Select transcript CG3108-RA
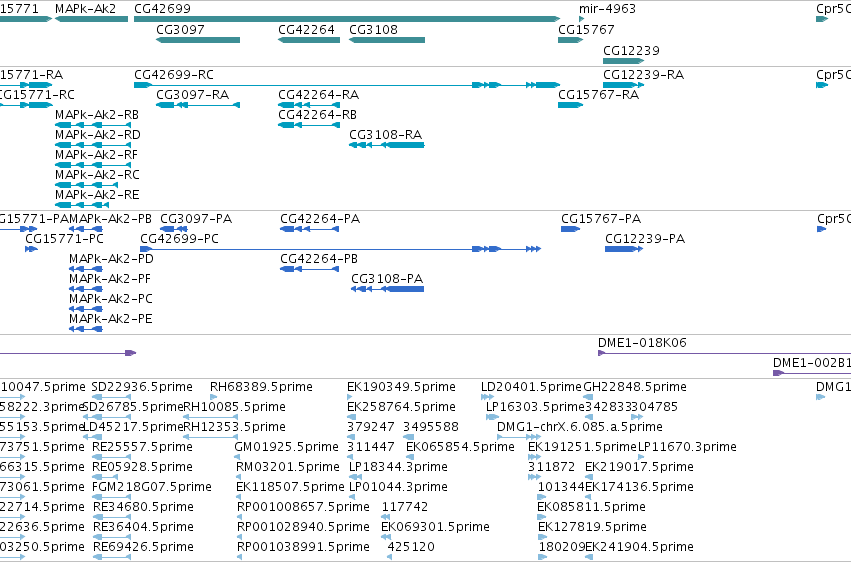This screenshot has width=851, height=562. tap(387, 145)
